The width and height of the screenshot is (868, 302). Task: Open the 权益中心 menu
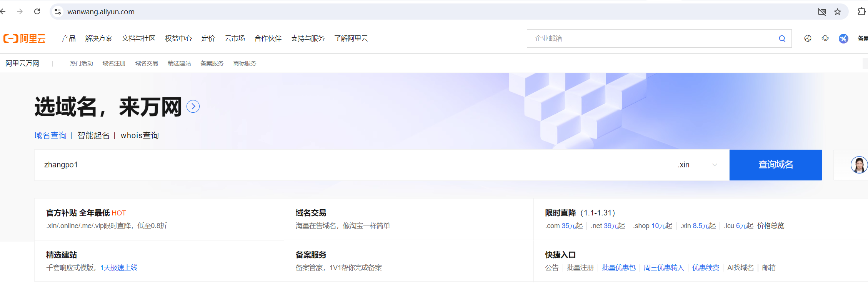coord(178,38)
